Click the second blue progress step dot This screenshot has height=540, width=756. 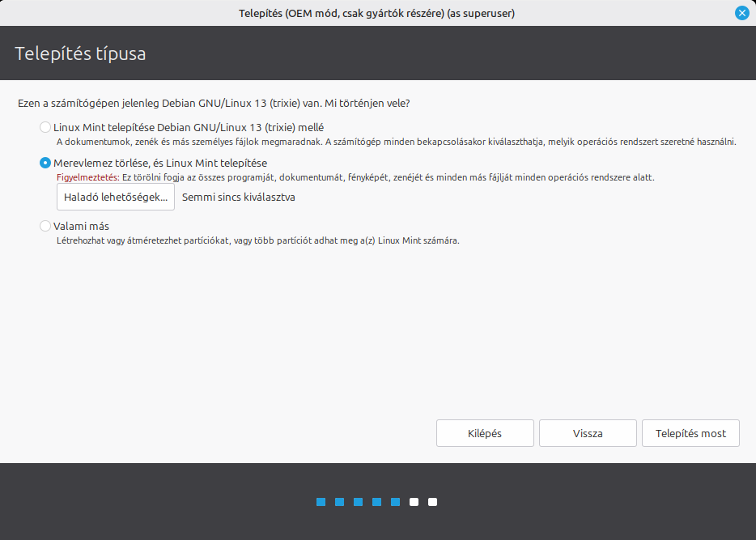point(339,502)
